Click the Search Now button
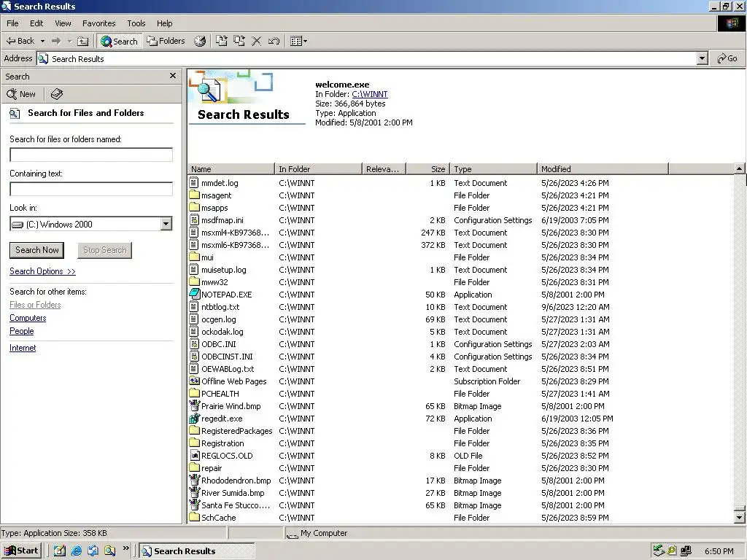 (36, 250)
